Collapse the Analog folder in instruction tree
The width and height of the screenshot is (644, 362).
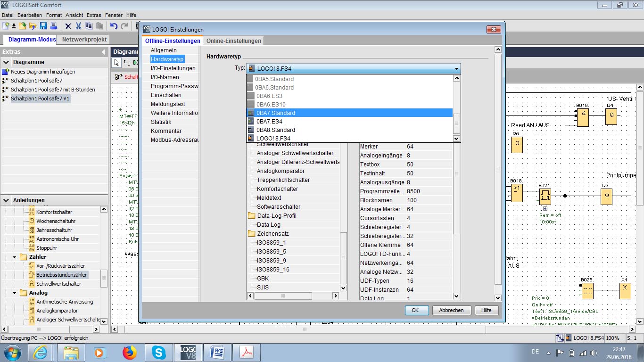[15, 293]
